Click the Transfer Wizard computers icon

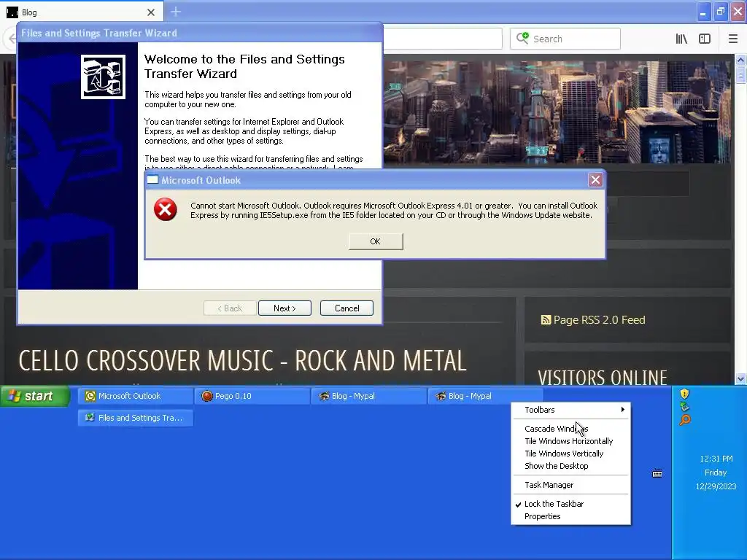tap(103, 77)
